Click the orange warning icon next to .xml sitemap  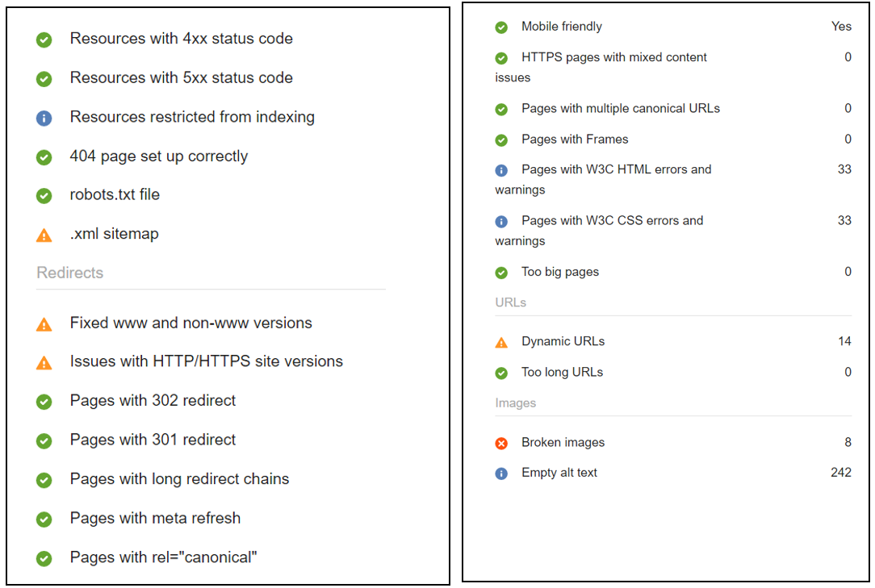44,235
